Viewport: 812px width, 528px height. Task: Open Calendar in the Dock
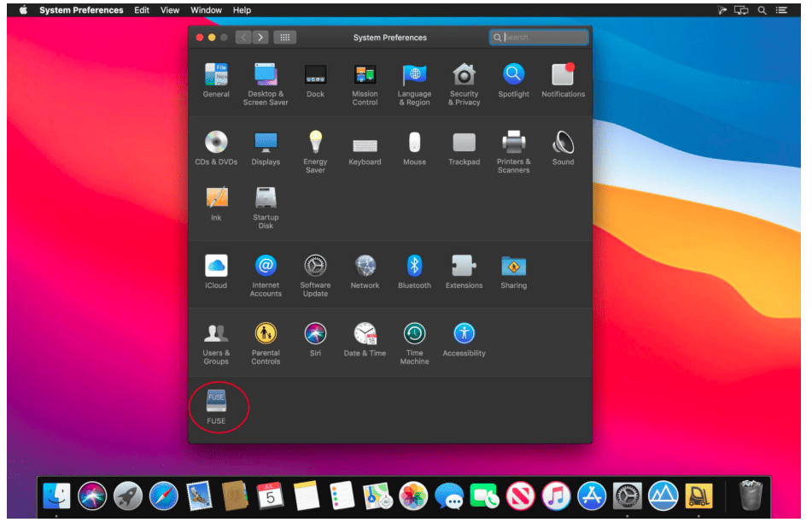270,496
